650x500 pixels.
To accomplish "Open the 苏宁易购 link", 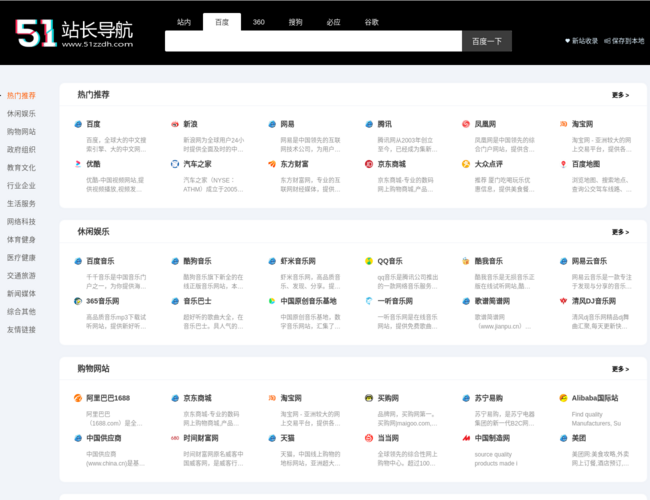I will click(x=489, y=398).
